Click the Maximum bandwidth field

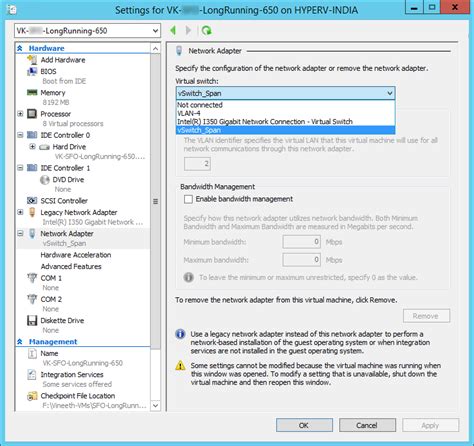pos(302,260)
